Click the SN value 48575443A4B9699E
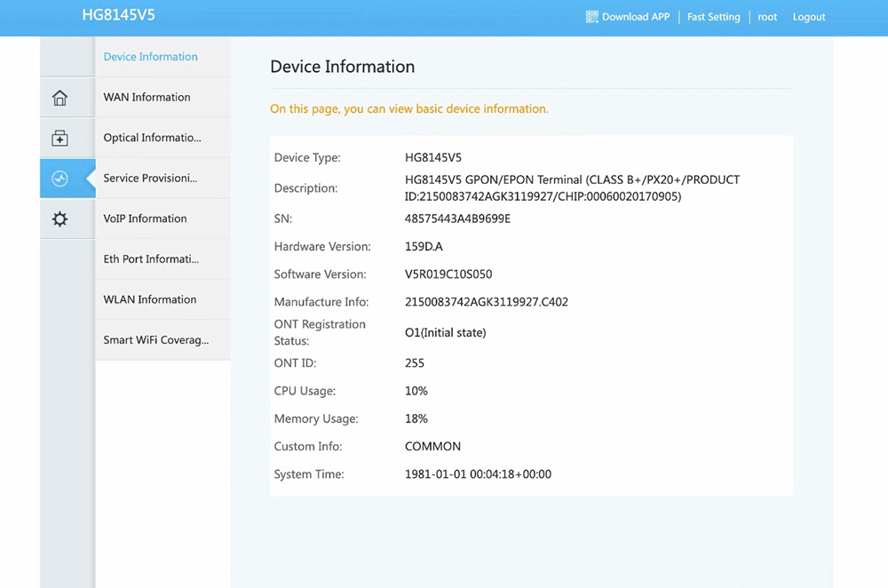888x588 pixels. [x=457, y=219]
